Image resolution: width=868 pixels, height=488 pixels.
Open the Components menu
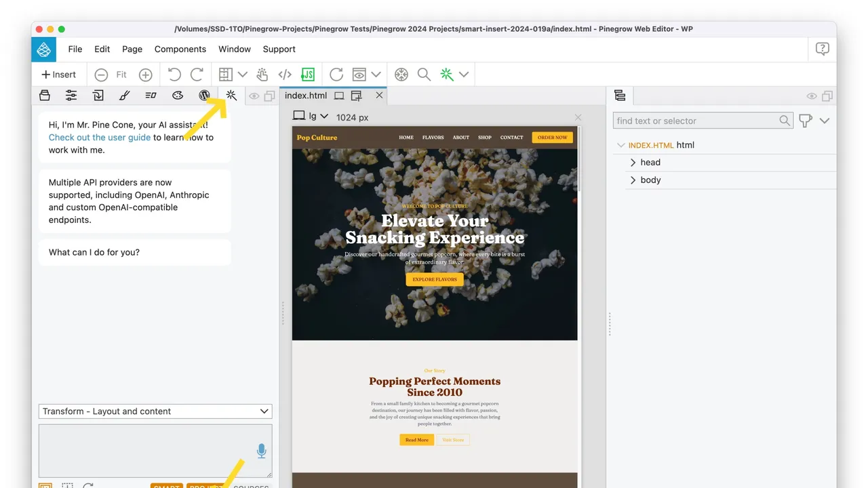click(x=180, y=49)
